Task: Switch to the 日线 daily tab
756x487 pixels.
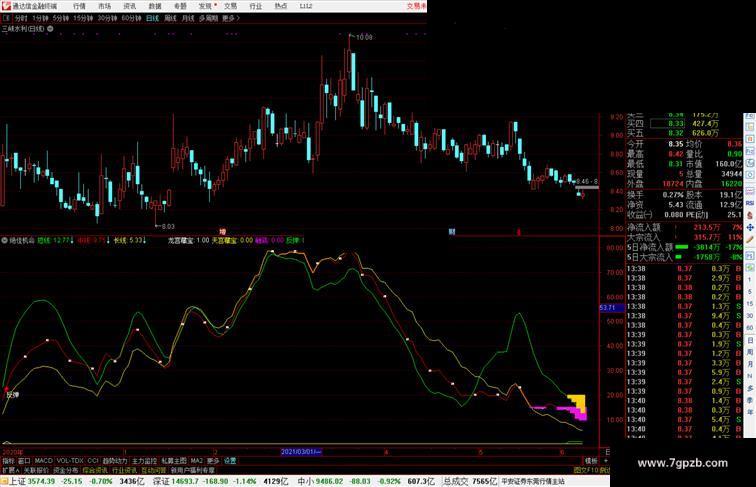Action: click(x=152, y=18)
